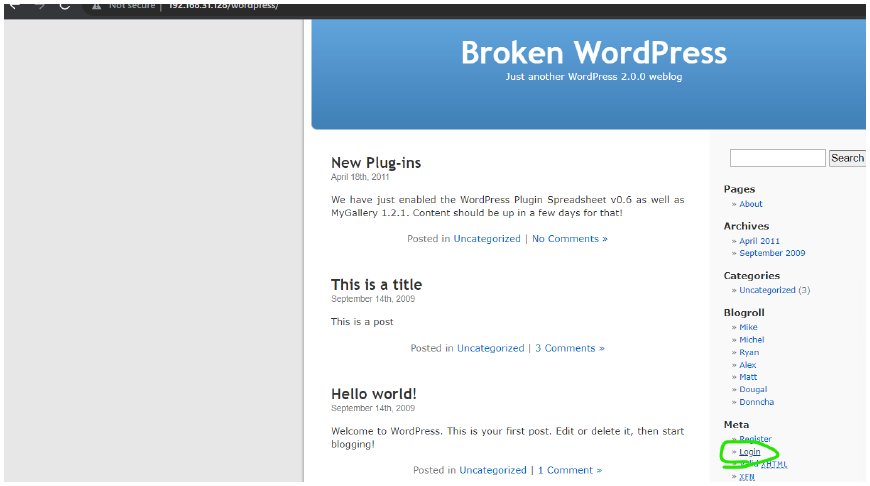Click the browser reload icon
870x486 pixels.
pyautogui.click(x=64, y=6)
